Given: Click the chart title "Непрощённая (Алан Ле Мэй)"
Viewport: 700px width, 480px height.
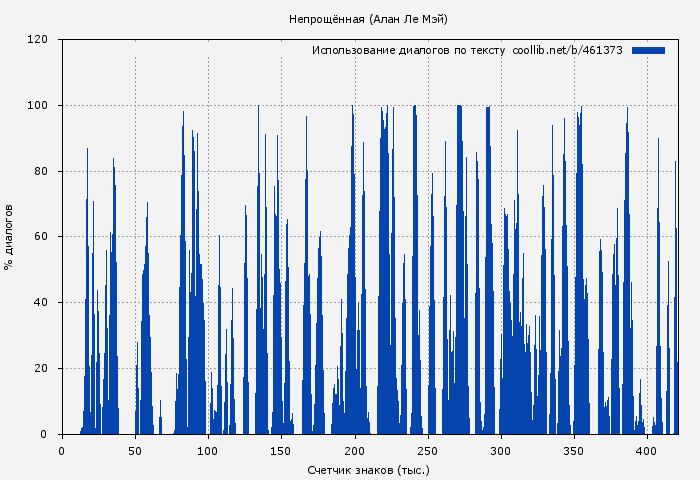Looking at the screenshot, I should [x=368, y=19].
